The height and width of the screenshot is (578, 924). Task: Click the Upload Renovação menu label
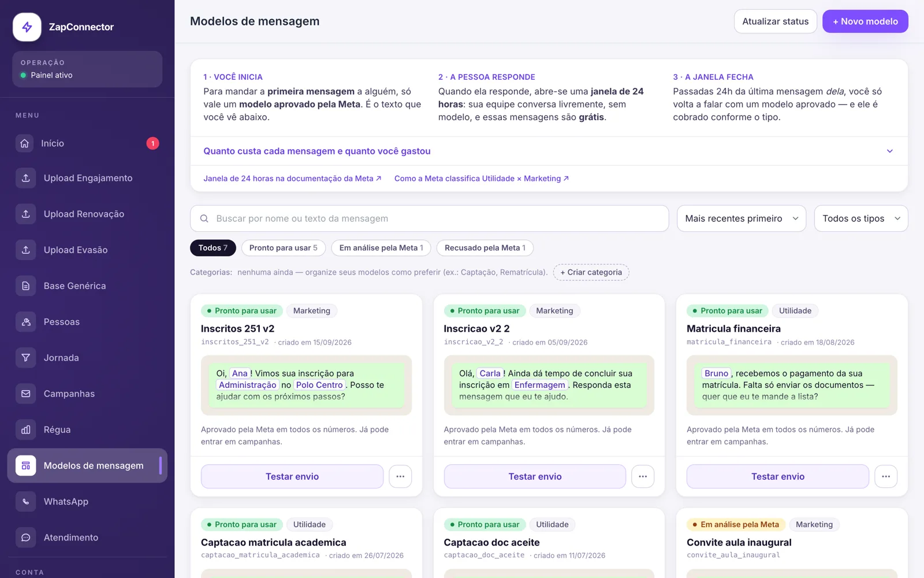(84, 214)
